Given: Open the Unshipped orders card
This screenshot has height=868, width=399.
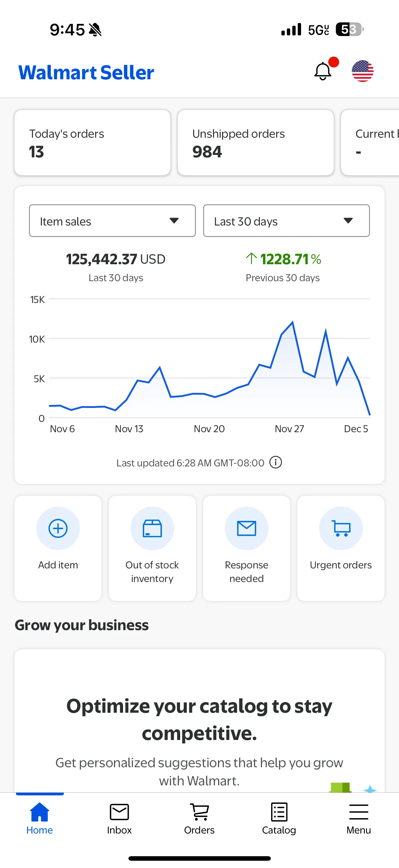Looking at the screenshot, I should (x=256, y=142).
